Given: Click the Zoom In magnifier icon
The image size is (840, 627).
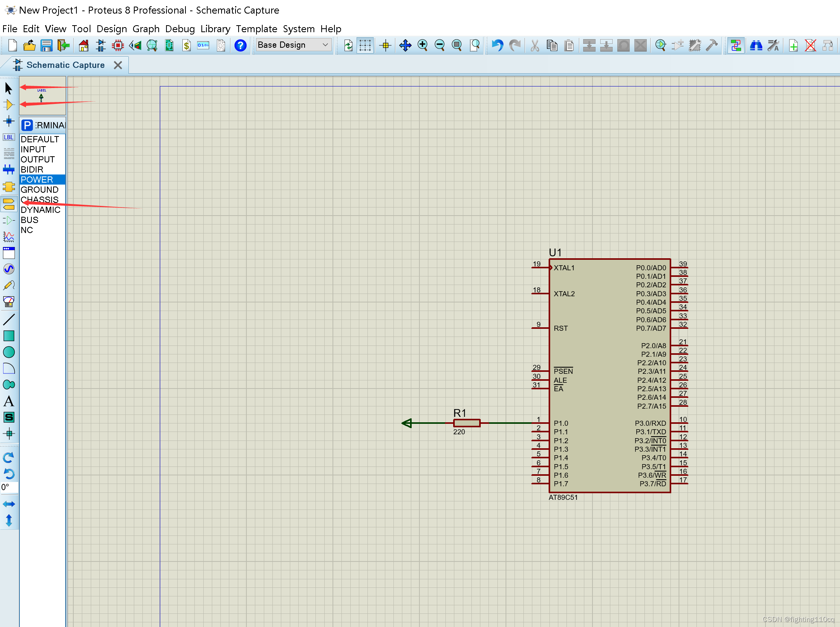Looking at the screenshot, I should [423, 45].
